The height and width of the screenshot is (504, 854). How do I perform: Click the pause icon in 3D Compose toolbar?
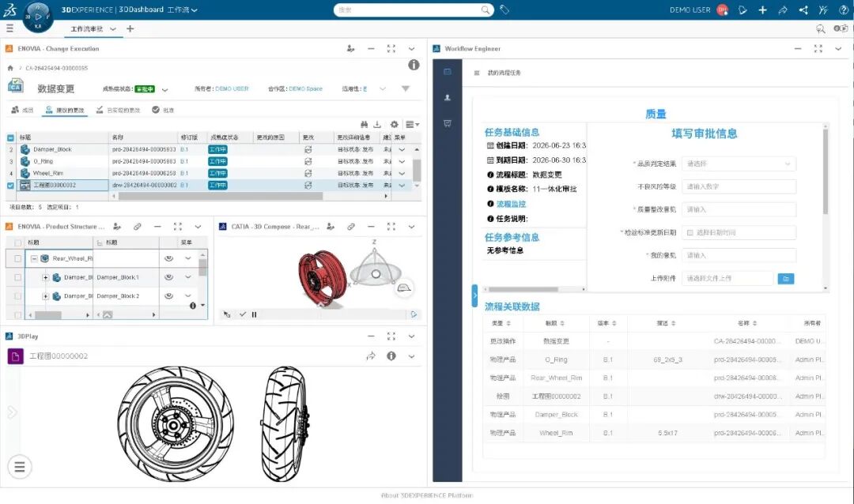[x=255, y=314]
